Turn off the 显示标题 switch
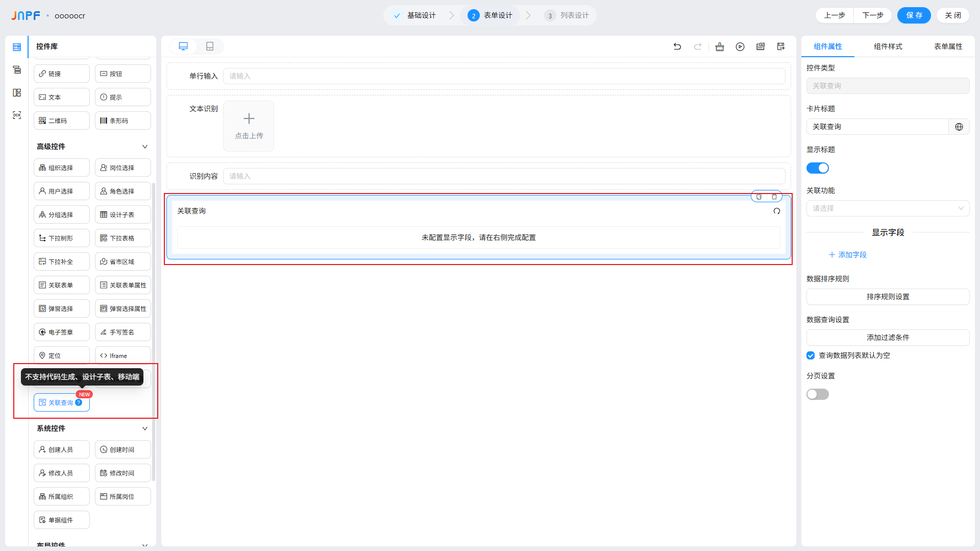The height and width of the screenshot is (551, 980). 817,168
